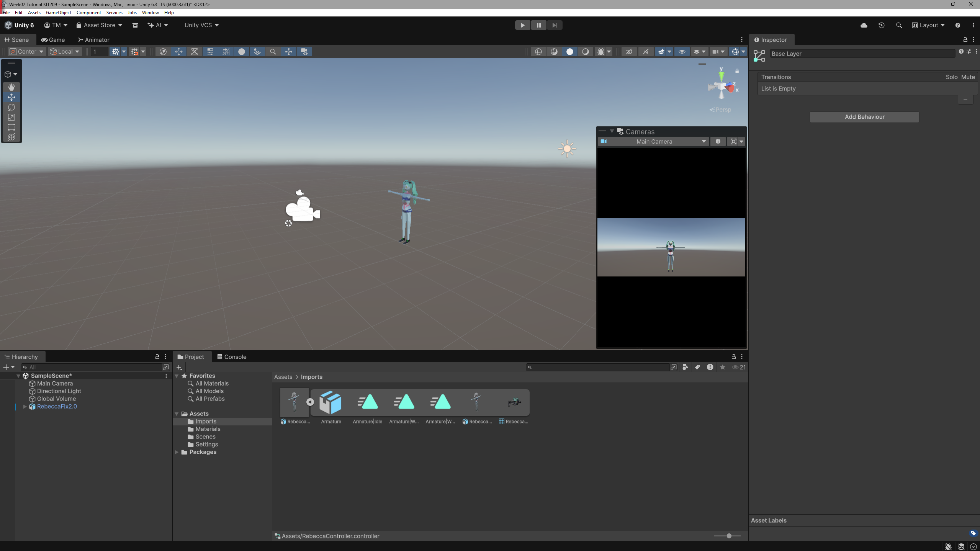Select the Rect tool

pos(11,127)
